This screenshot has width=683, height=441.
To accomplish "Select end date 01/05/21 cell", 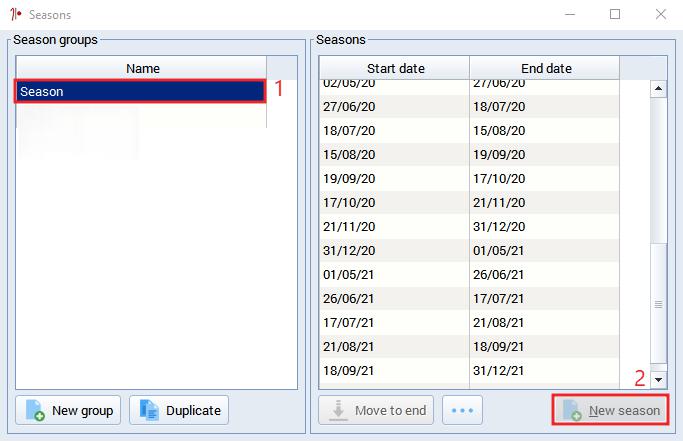I will pos(544,251).
